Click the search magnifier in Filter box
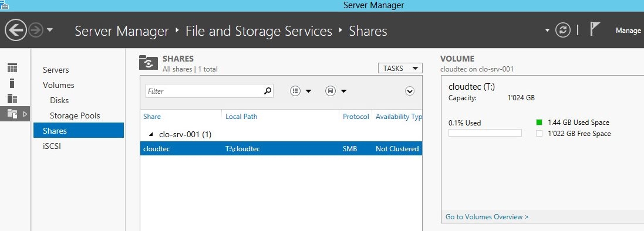 click(267, 91)
